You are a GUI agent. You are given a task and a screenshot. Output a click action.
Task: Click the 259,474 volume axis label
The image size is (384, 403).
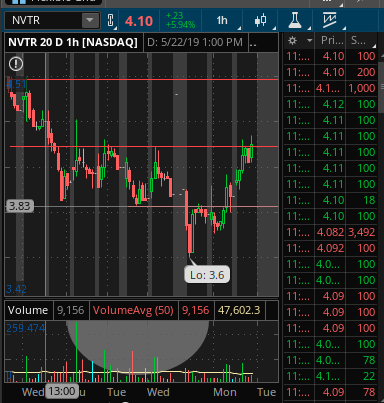[26, 328]
